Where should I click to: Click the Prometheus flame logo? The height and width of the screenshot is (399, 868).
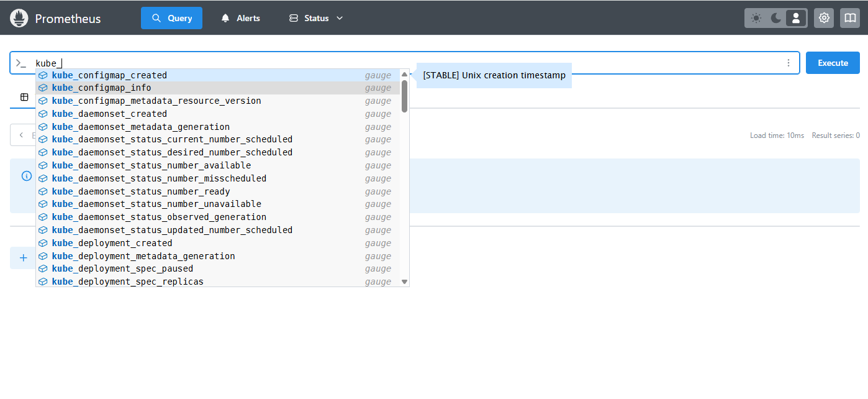click(x=19, y=18)
